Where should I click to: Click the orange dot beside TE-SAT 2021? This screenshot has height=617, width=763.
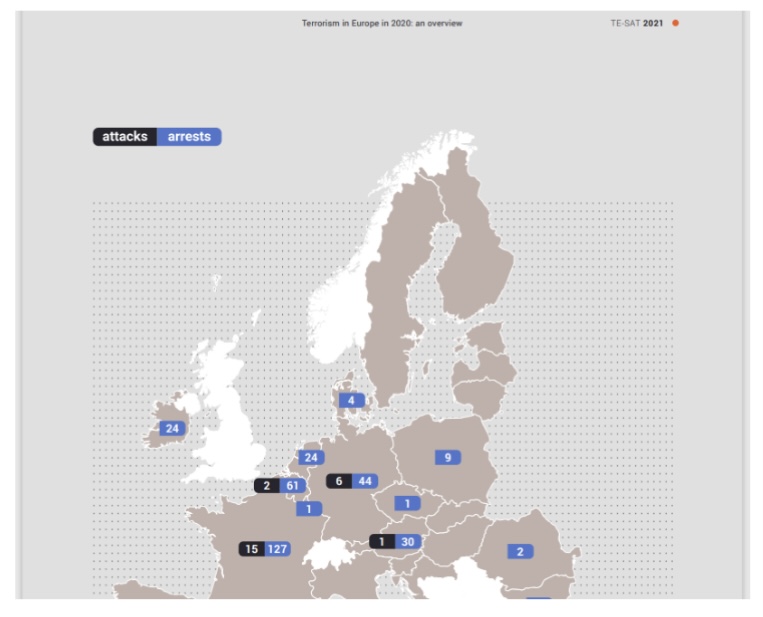pos(675,23)
